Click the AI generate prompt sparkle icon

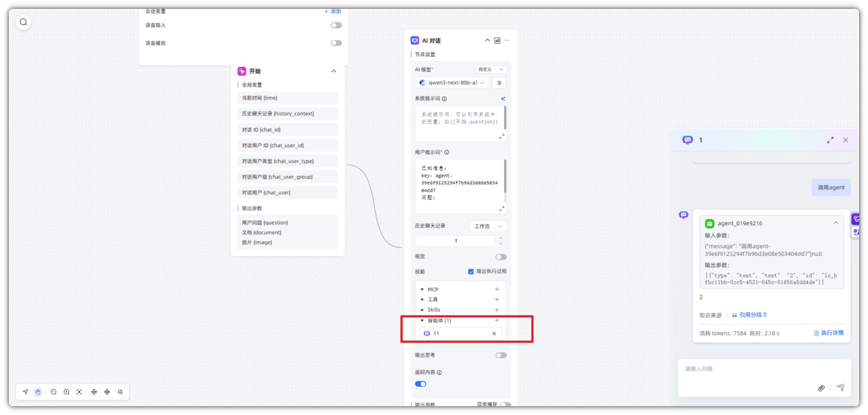502,99
